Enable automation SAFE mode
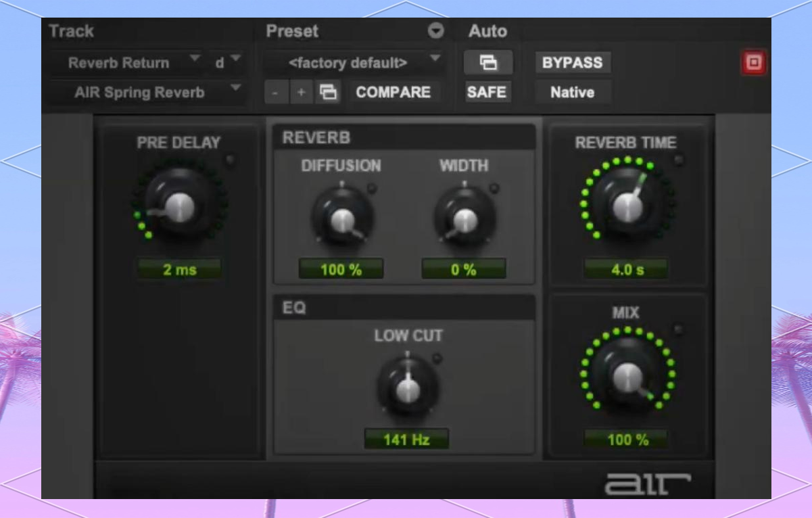This screenshot has height=518, width=812. [x=487, y=92]
